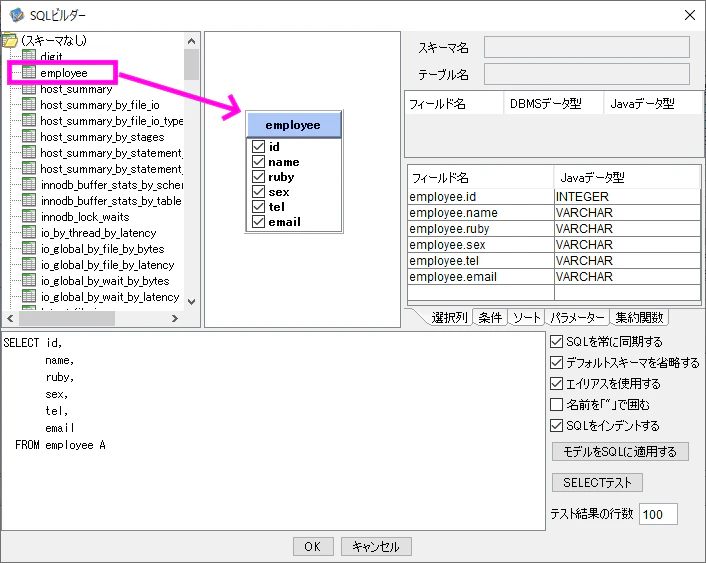This screenshot has width=706, height=563.
Task: Select host_summary_by_file_io_type tree item
Action: point(112,121)
